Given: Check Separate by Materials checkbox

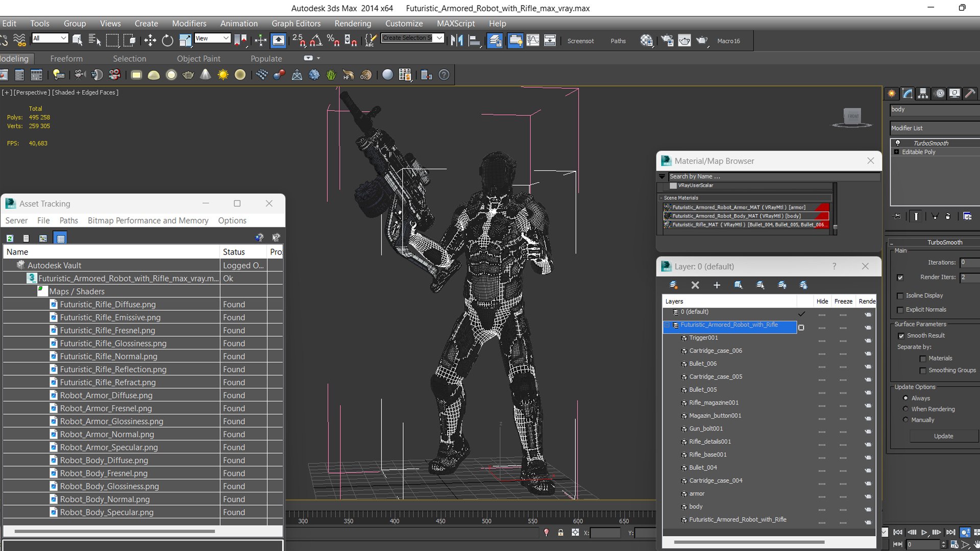Looking at the screenshot, I should point(923,359).
